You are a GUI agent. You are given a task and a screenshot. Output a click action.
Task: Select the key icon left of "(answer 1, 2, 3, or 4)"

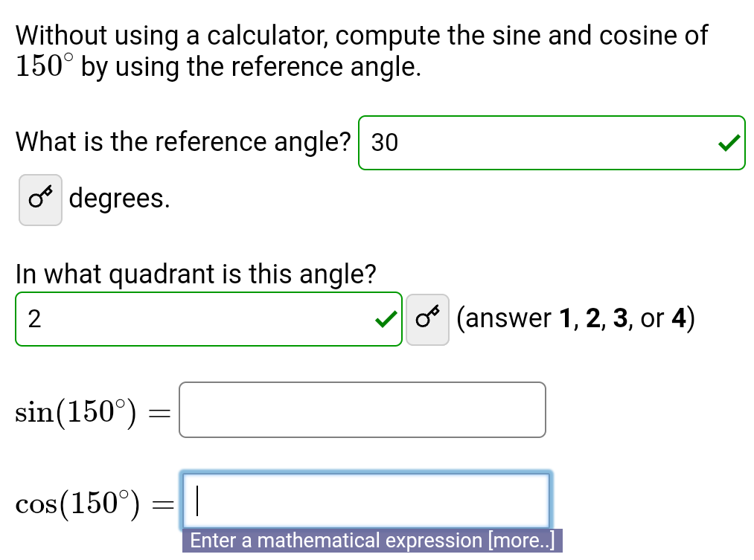427,318
